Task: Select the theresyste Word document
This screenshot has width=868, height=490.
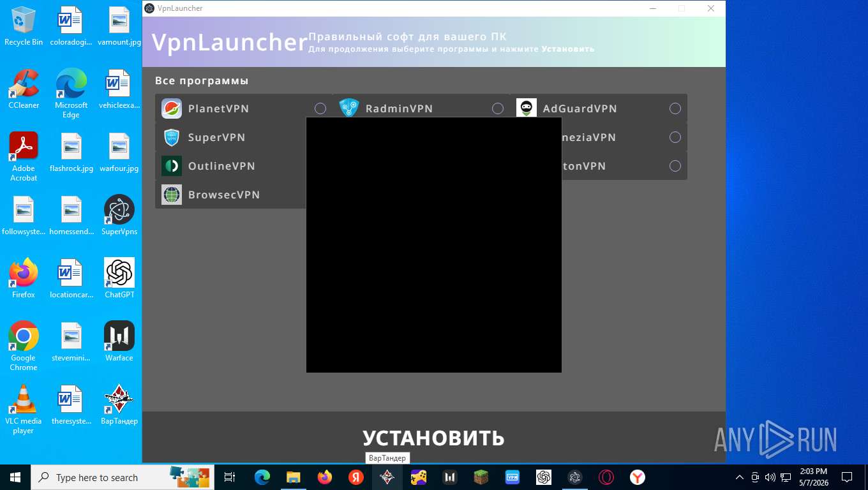Action: pos(71,405)
